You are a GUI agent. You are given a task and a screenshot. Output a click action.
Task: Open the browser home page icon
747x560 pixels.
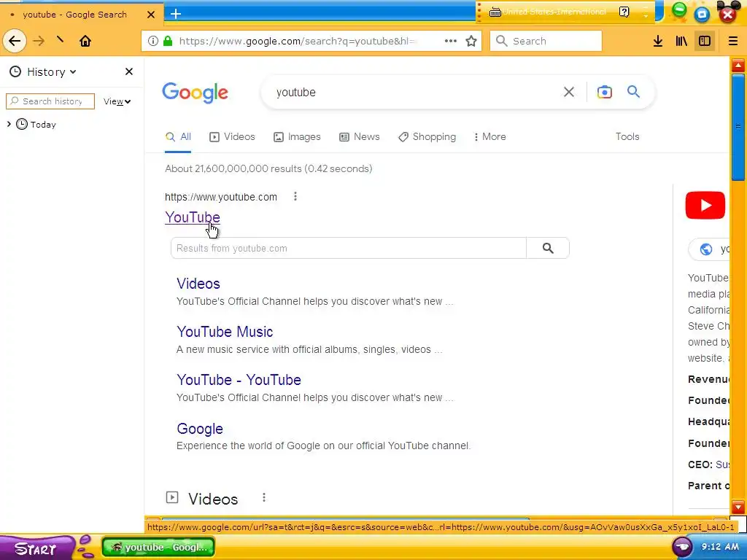85,41
